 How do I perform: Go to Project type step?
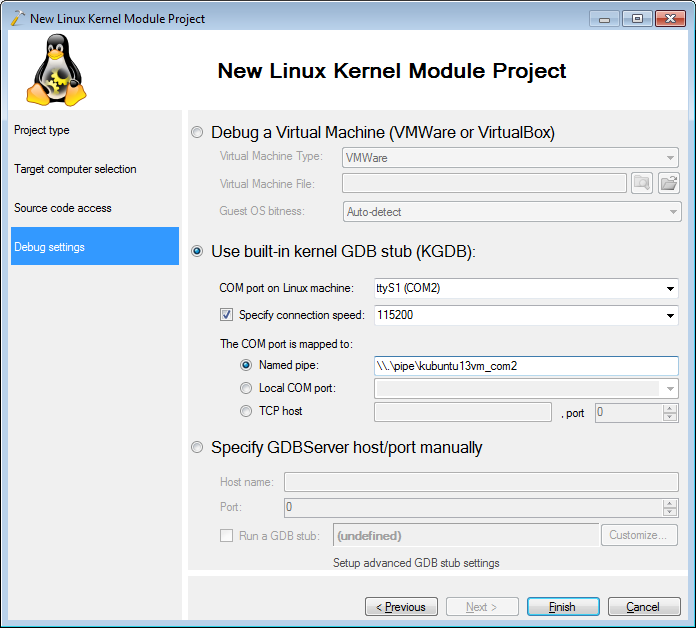tap(42, 130)
